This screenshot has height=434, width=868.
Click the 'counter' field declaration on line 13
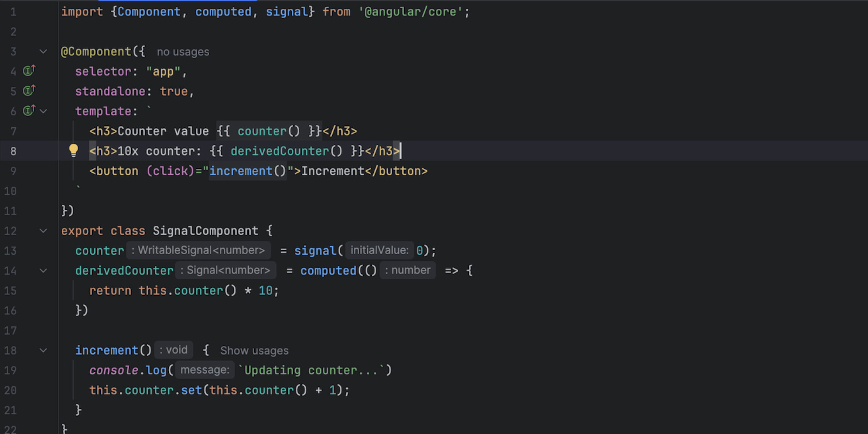(x=99, y=251)
